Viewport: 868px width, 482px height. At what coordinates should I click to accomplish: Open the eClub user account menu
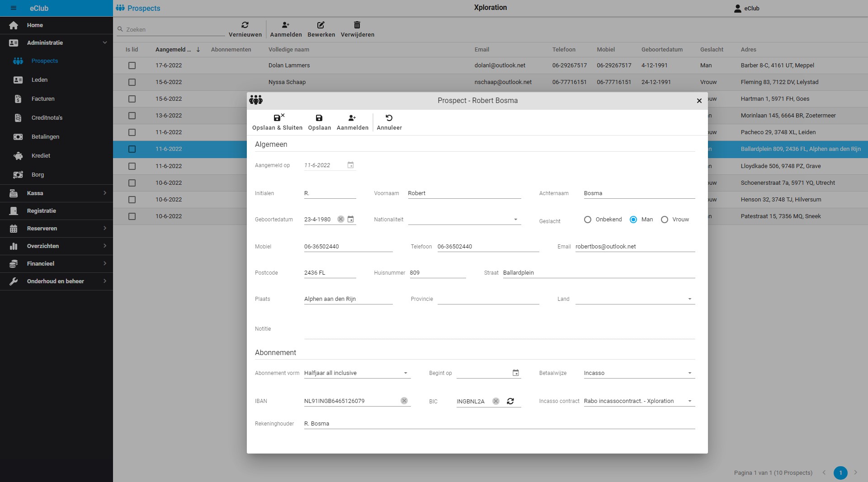tap(746, 8)
